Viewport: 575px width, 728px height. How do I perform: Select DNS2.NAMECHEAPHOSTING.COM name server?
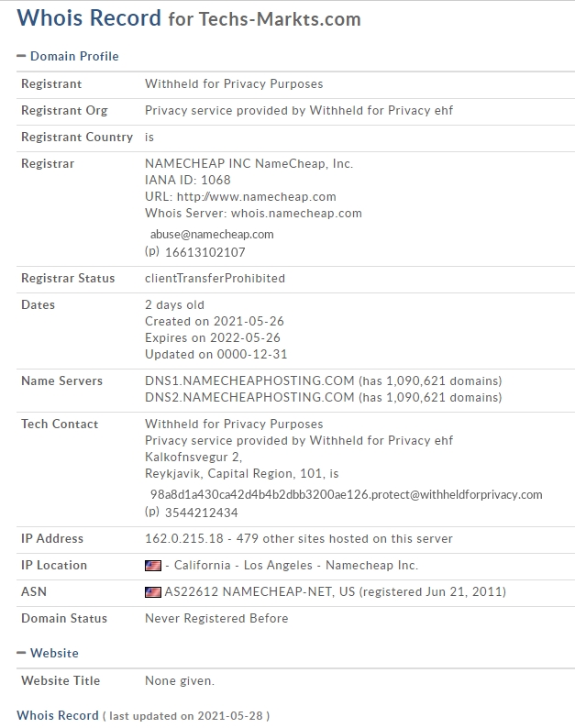point(249,397)
